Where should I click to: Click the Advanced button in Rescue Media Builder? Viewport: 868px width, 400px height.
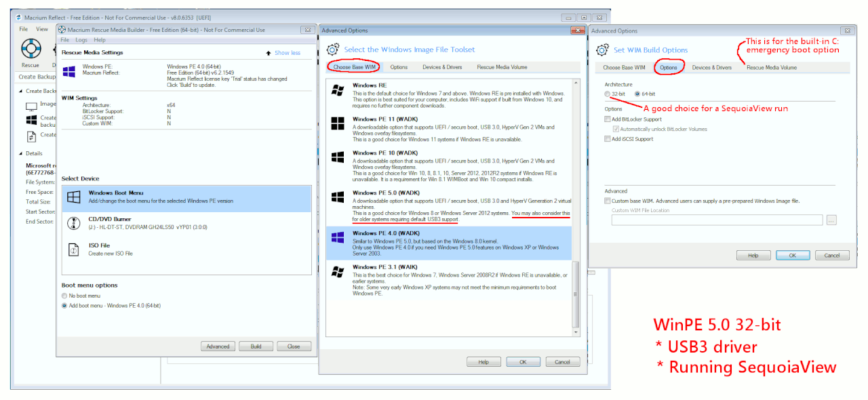[218, 346]
